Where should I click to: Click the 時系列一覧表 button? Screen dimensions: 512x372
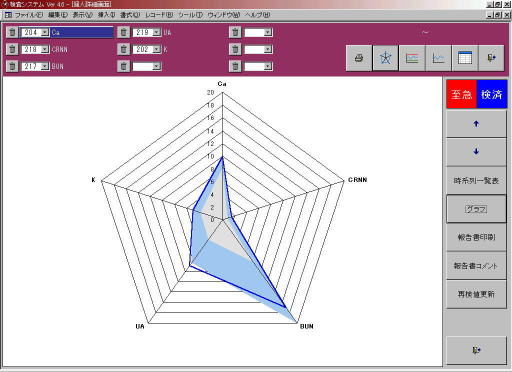[x=476, y=181]
